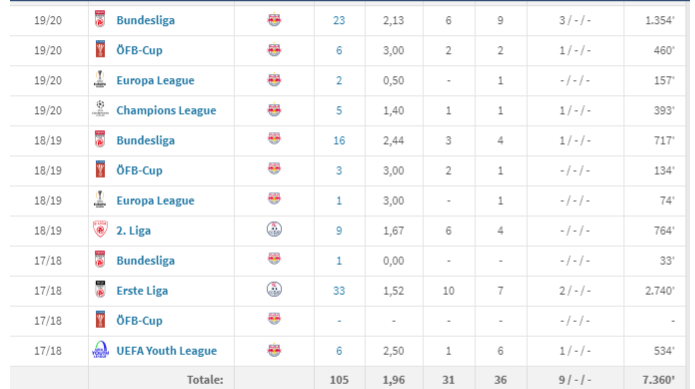Click 23 appearances in 19/20 Bundesliga
The width and height of the screenshot is (695, 389).
click(x=339, y=20)
